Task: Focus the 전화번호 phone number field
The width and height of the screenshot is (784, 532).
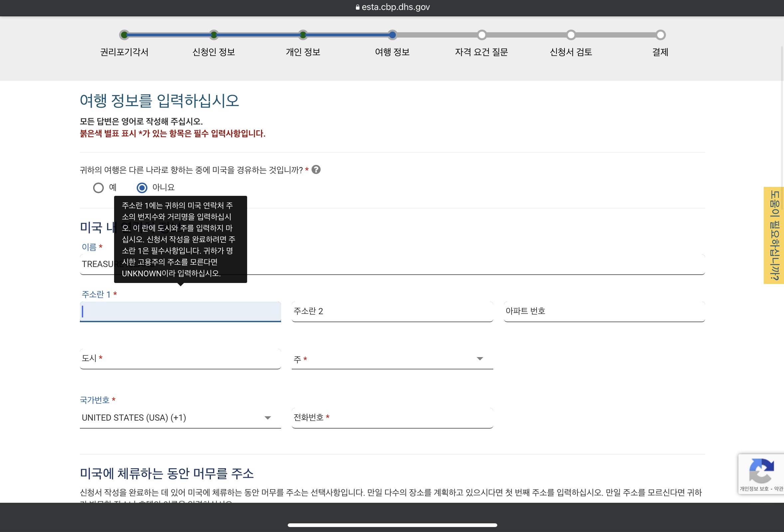Action: (392, 418)
